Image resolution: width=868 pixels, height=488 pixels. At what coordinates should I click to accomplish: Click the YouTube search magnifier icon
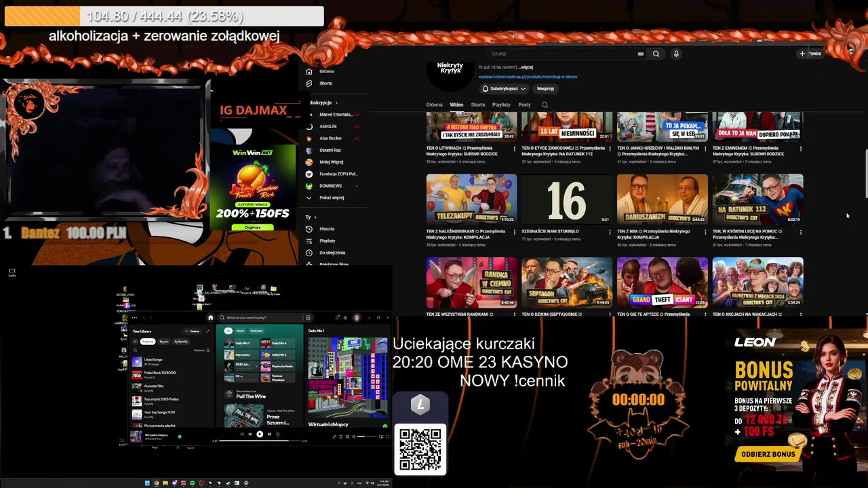(x=656, y=54)
